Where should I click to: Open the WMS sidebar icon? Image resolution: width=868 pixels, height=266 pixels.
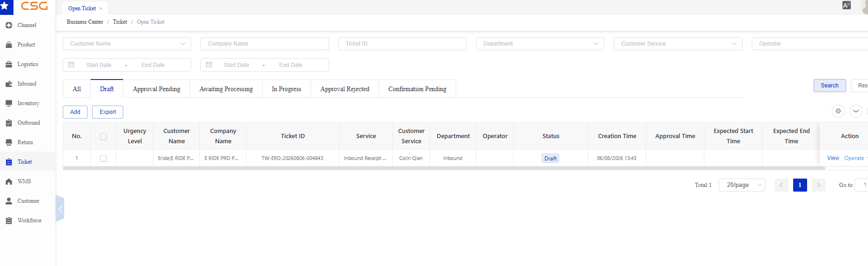(x=9, y=181)
